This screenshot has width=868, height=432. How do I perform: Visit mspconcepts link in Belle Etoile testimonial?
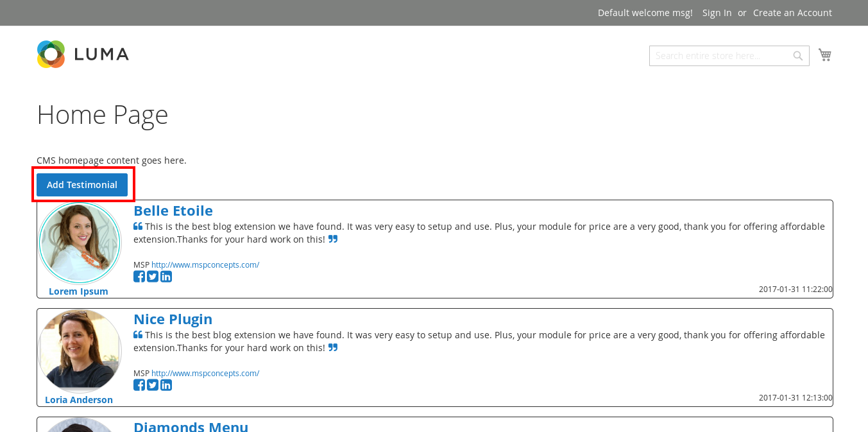point(205,264)
